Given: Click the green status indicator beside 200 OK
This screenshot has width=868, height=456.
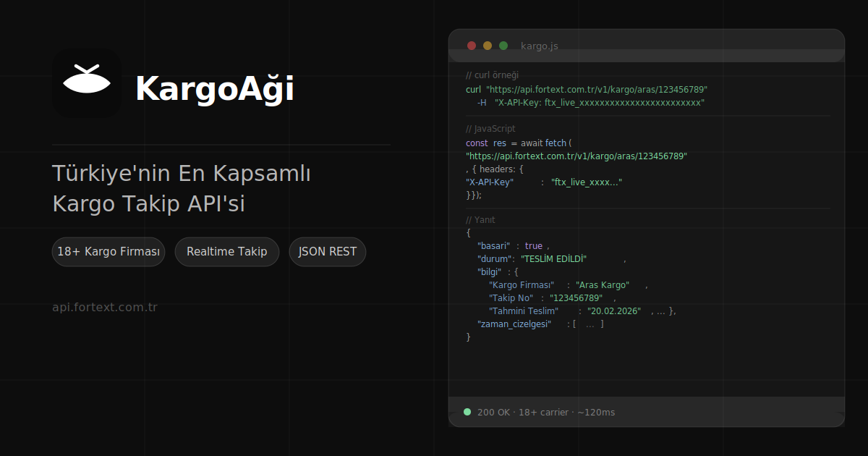Looking at the screenshot, I should 467,412.
